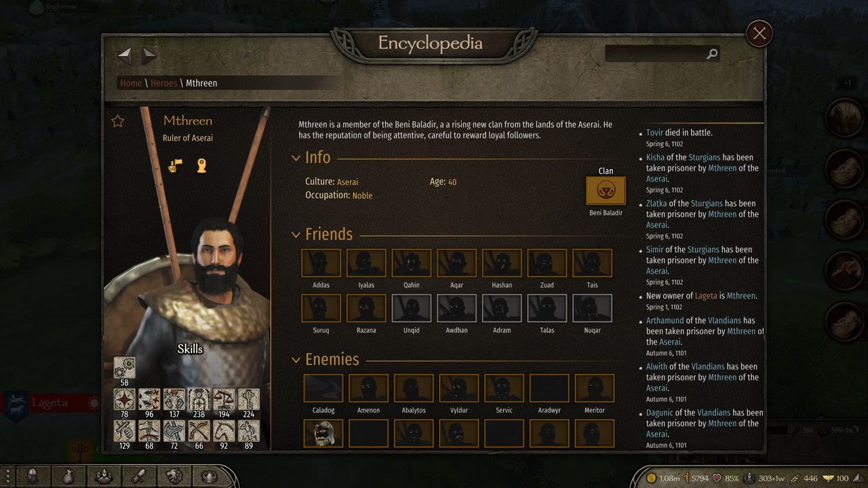Image resolution: width=868 pixels, height=488 pixels.
Task: Go forward with the right arrow
Action: 149,55
